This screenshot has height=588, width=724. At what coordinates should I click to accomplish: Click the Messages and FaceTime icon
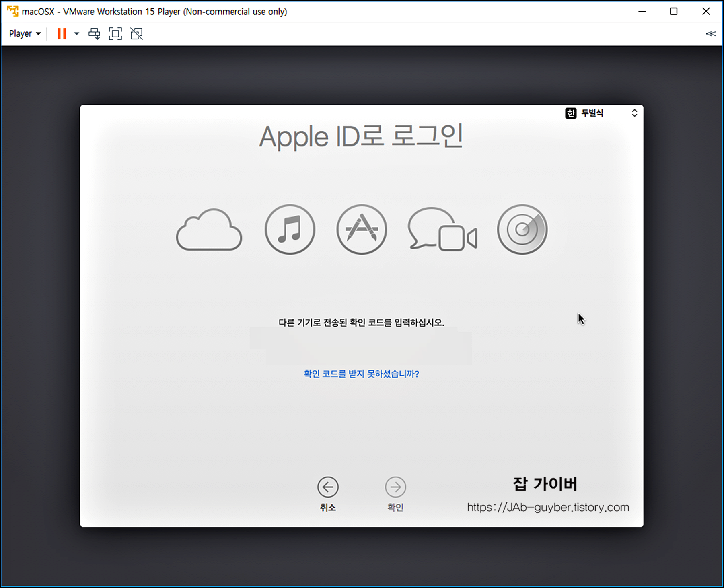(442, 230)
